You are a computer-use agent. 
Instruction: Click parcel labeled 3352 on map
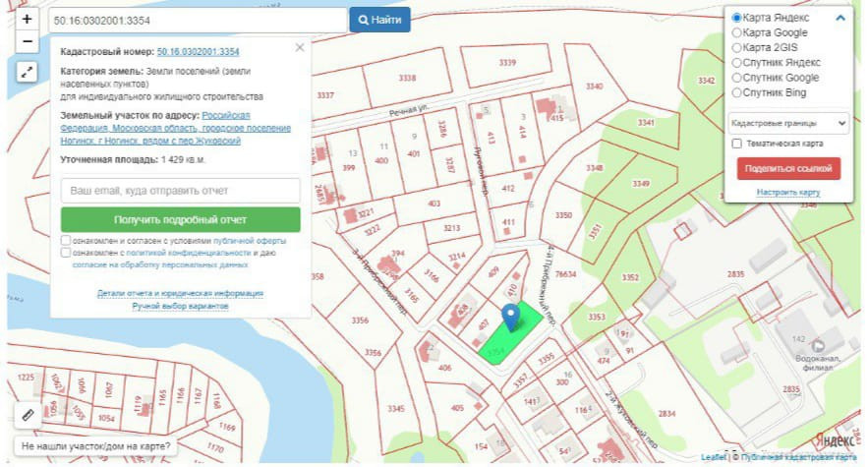630,277
